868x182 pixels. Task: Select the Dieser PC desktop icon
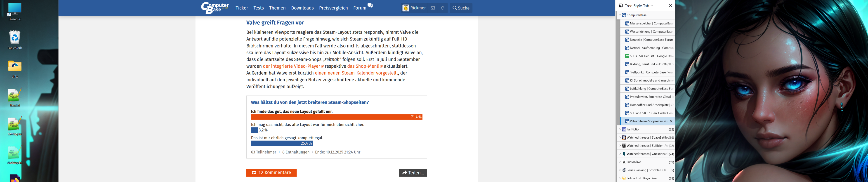[x=15, y=12]
